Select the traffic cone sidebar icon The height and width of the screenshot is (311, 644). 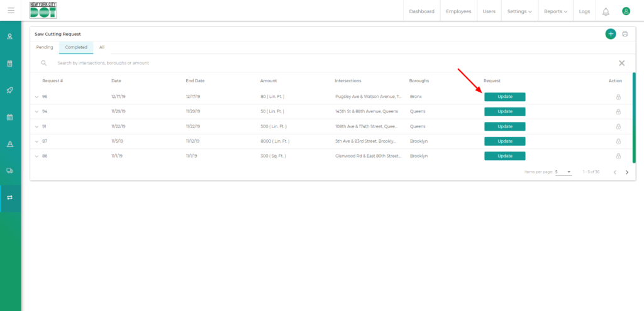[10, 144]
